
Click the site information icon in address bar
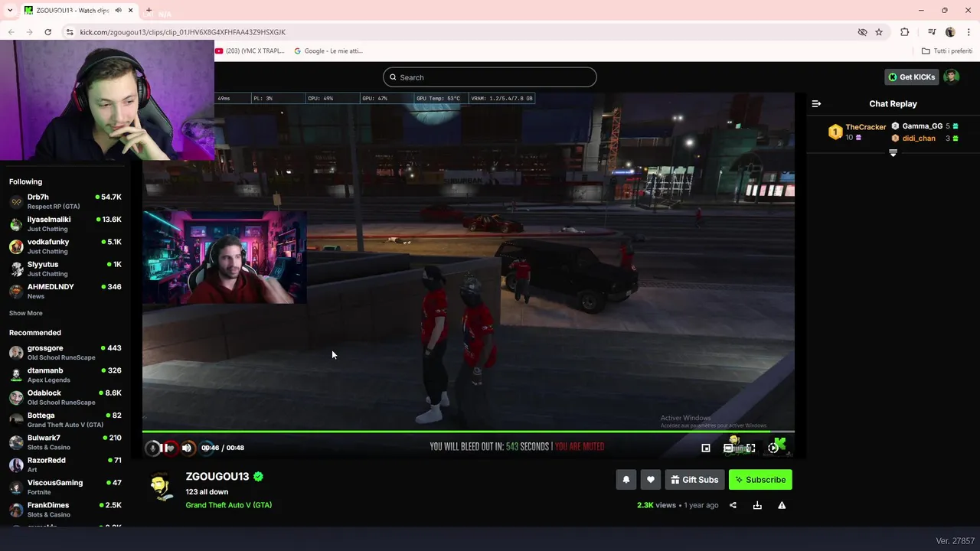(x=70, y=32)
